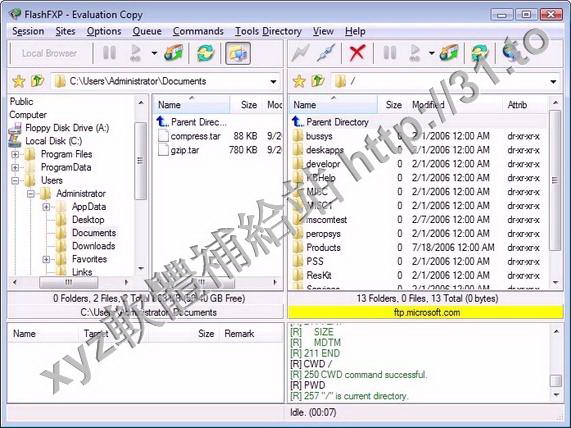Viewport: 571px width, 428px height.
Task: Click the left toolbar transfer-globe icon
Action: (x=173, y=53)
